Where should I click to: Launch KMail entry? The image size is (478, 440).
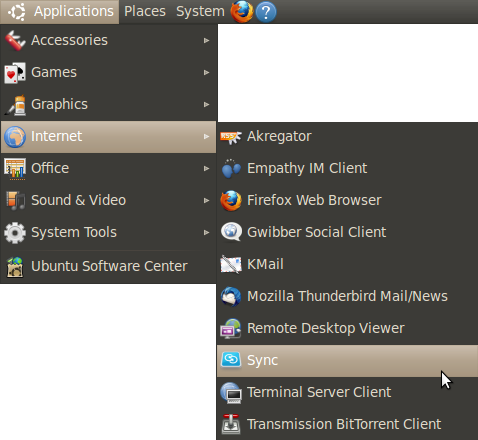[x=347, y=264]
